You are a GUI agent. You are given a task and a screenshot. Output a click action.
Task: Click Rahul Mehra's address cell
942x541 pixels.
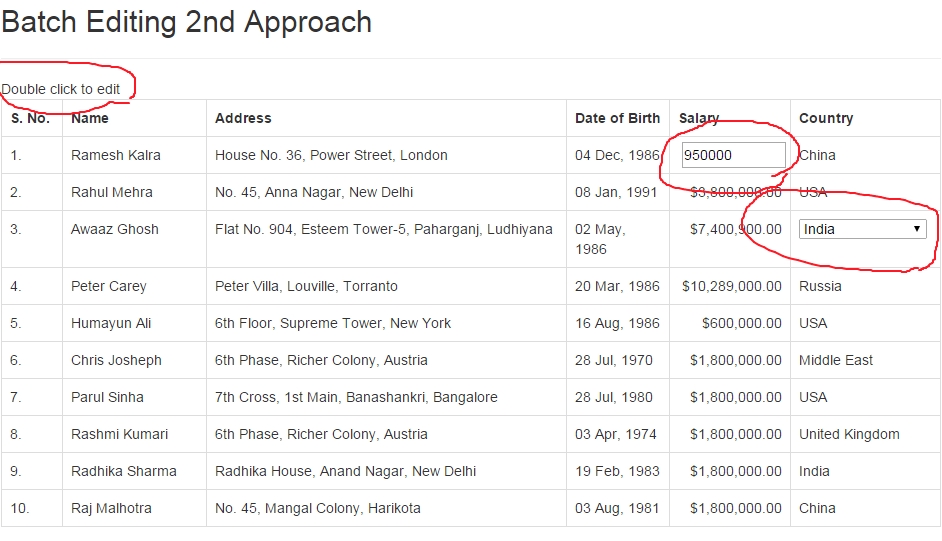(x=386, y=192)
